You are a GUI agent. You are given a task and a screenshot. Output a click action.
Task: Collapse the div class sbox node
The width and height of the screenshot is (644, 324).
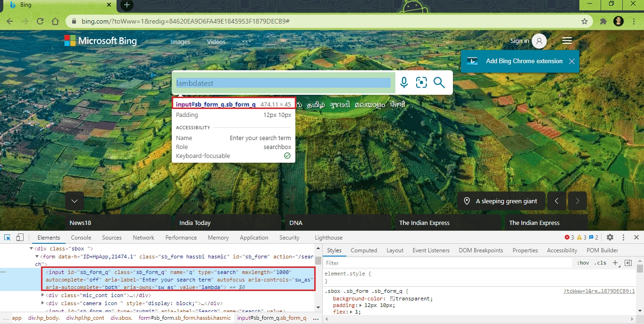[32, 249]
